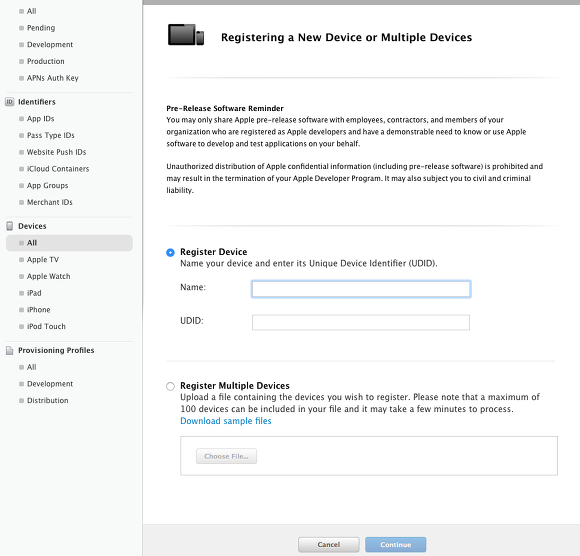Click the page title Registering a New Device

pyautogui.click(x=346, y=37)
